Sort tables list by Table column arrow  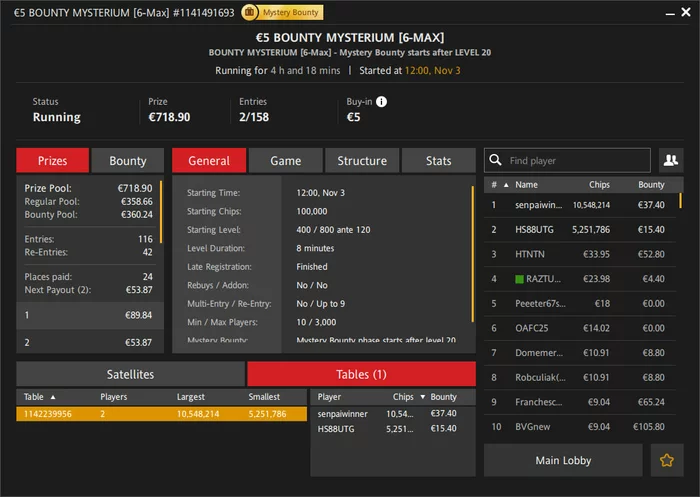[x=53, y=397]
